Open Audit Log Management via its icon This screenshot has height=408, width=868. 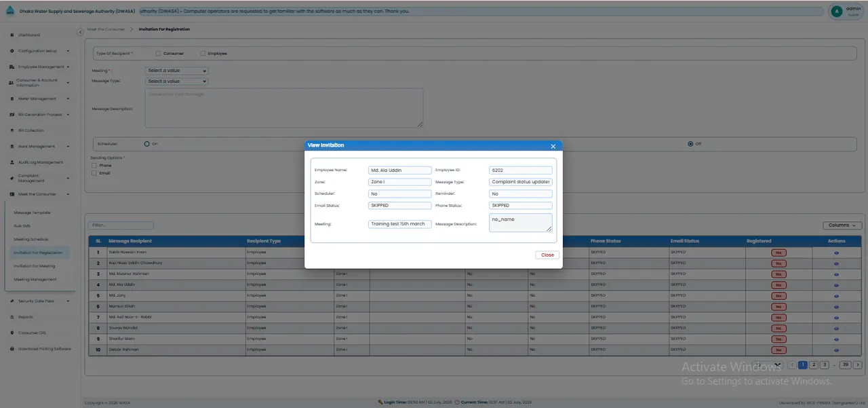point(12,162)
